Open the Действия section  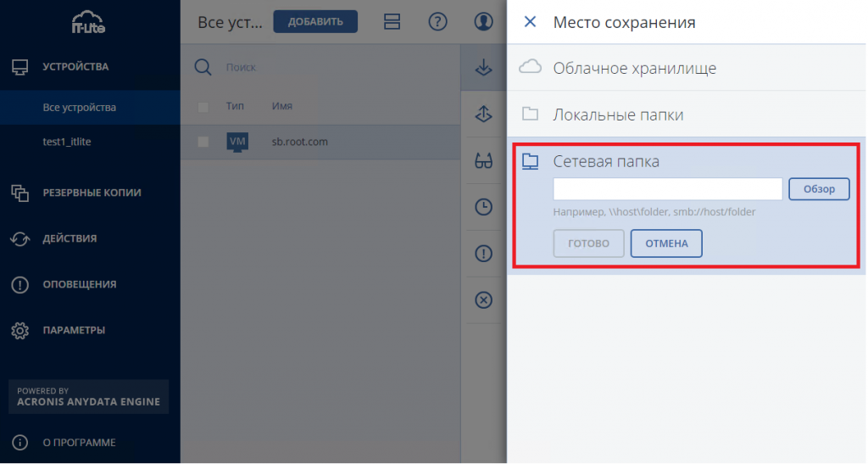[70, 238]
